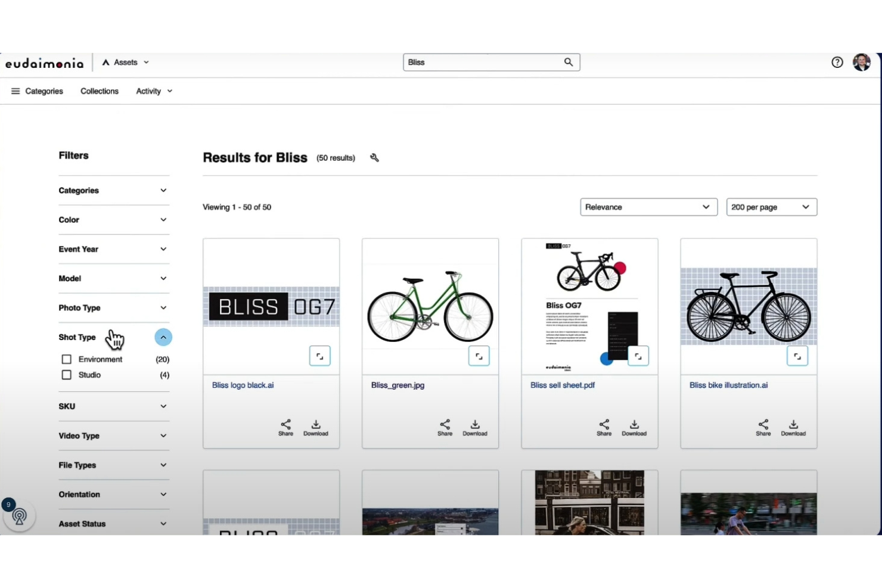This screenshot has width=882, height=588.
Task: Expand preview of Bliss_green.jpg
Action: pyautogui.click(x=479, y=356)
